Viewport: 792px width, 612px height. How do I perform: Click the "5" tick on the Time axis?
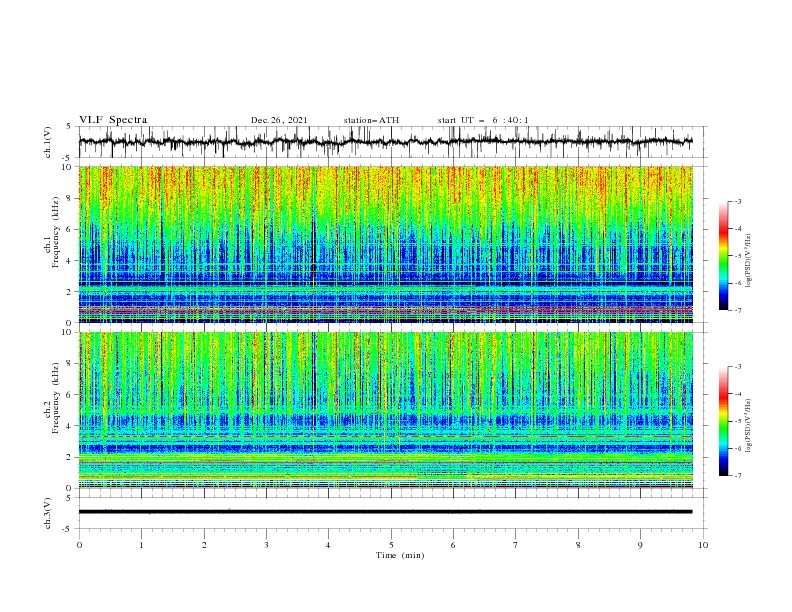391,545
